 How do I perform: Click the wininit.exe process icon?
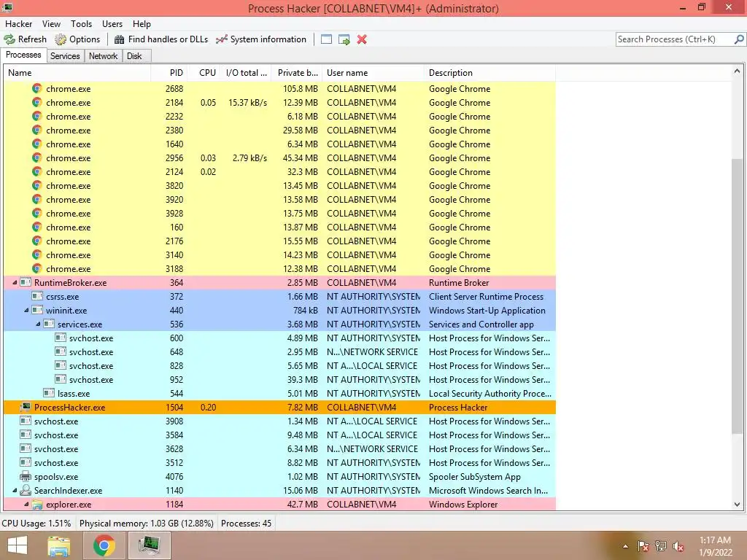pyautogui.click(x=36, y=310)
